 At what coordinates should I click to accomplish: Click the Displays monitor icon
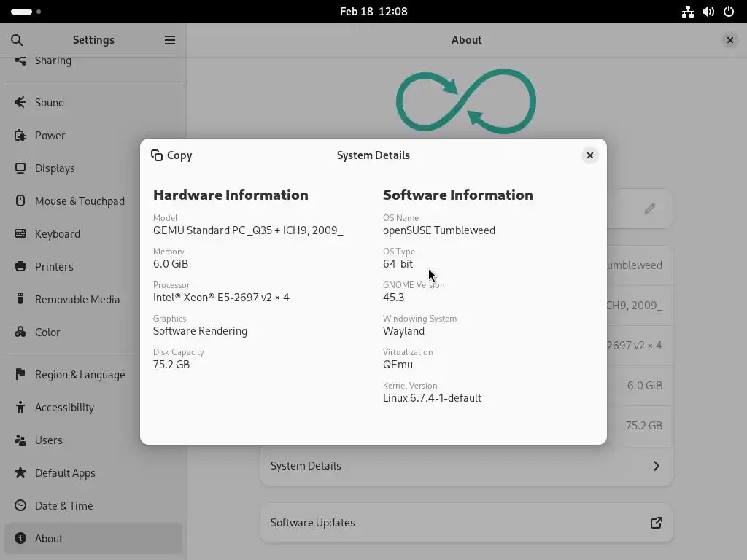pyautogui.click(x=20, y=168)
